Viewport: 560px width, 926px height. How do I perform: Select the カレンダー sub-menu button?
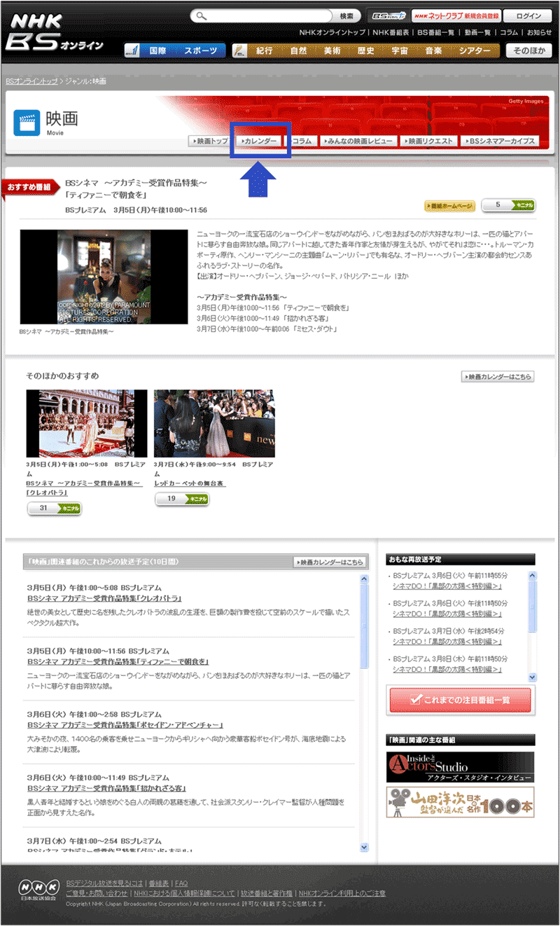pos(259,141)
